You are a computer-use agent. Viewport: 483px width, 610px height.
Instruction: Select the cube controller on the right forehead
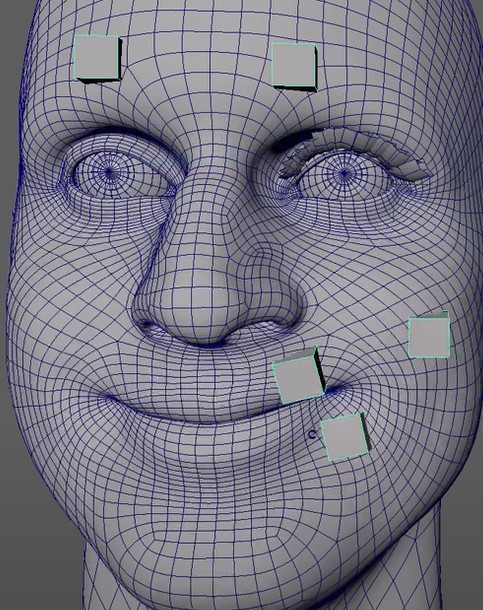coord(294,67)
